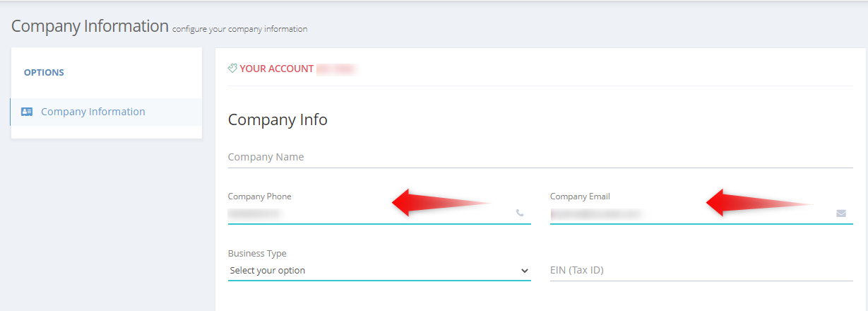
Task: Focus the Company Name input field
Action: point(540,157)
